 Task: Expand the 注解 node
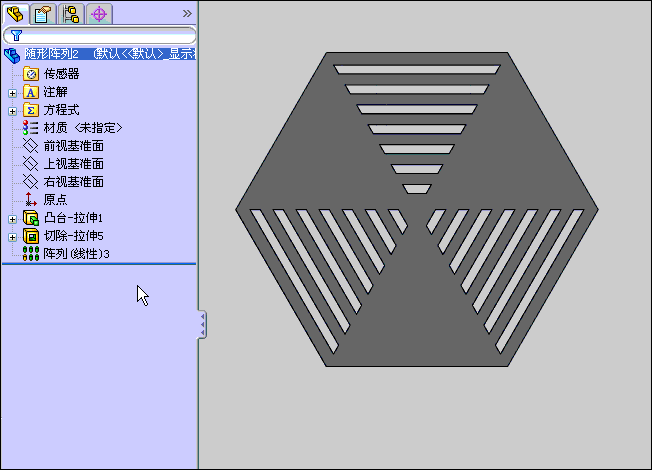(x=12, y=93)
